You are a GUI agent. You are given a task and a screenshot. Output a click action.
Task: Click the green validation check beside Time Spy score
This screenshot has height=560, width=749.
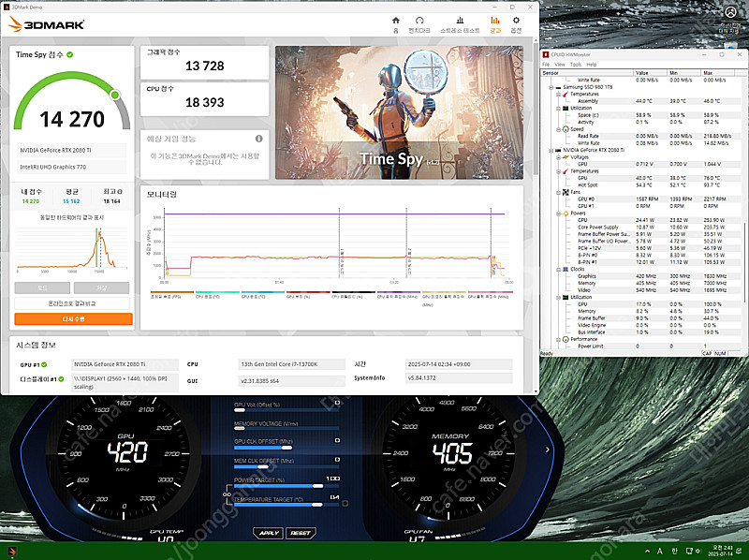click(69, 54)
